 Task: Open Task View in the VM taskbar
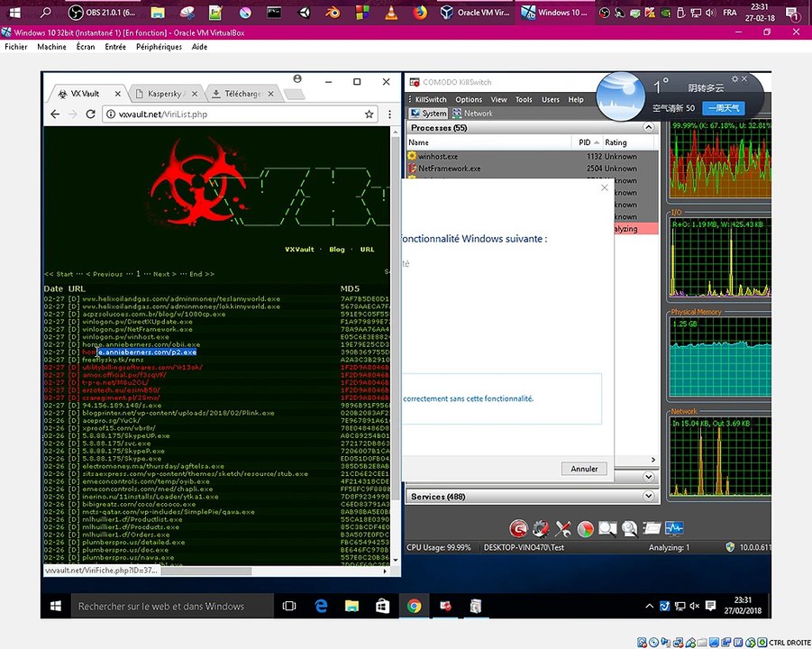289,606
